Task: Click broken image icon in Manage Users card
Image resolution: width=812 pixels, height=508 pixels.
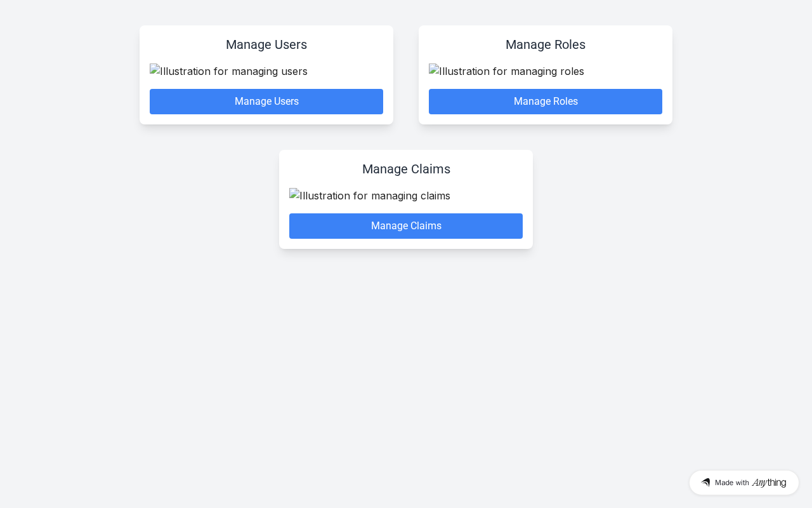Action: coord(155,70)
